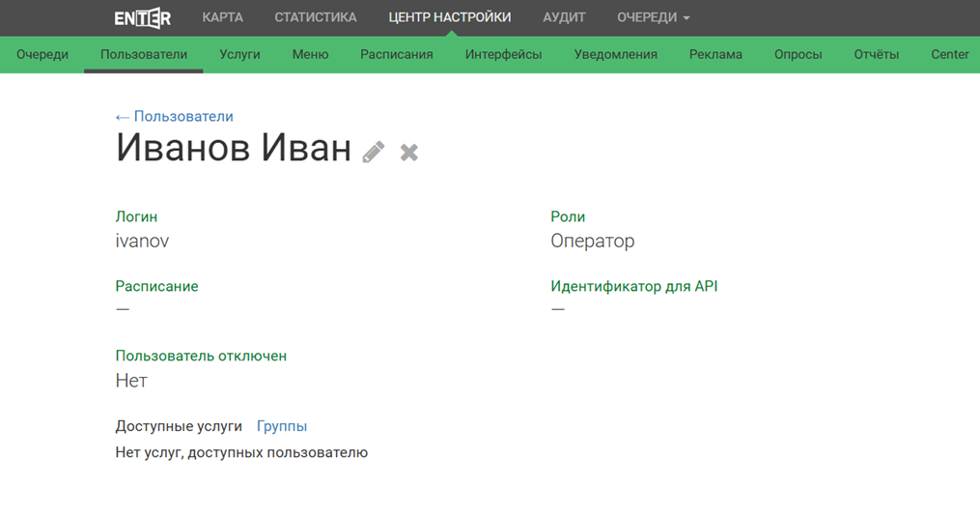
Task: Switch to the Отчёты tab
Action: tap(876, 54)
